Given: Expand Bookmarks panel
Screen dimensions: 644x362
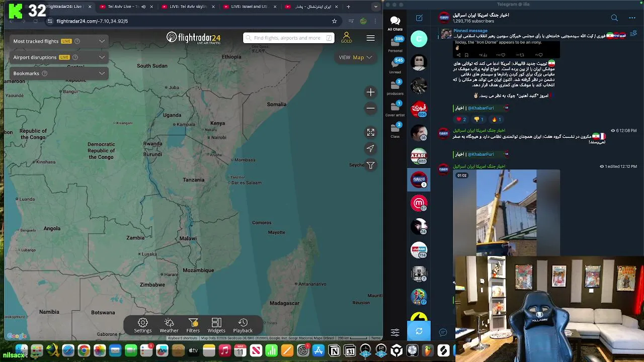Looking at the screenshot, I should coord(59,73).
